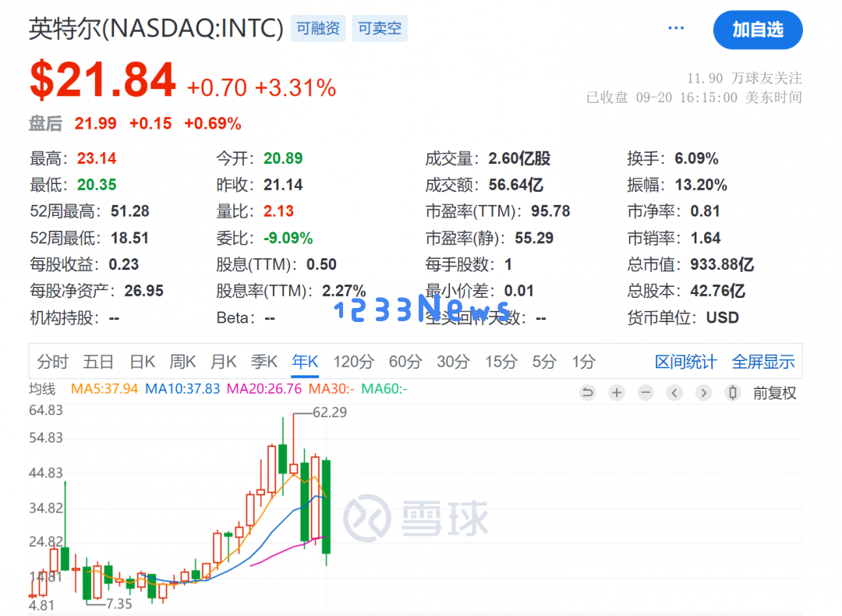Viewport: 842px width, 616px height.
Task: Click the 委比 value -9.09%
Action: pyautogui.click(x=288, y=238)
